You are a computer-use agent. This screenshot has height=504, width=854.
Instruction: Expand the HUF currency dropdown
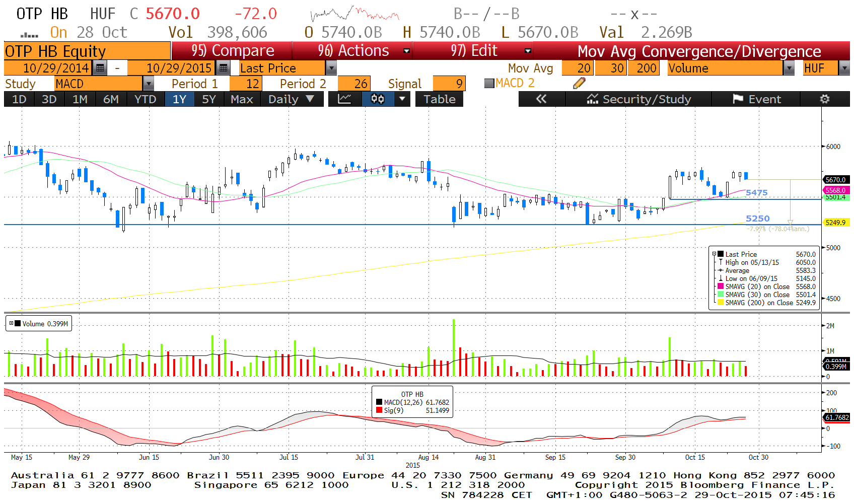click(844, 68)
